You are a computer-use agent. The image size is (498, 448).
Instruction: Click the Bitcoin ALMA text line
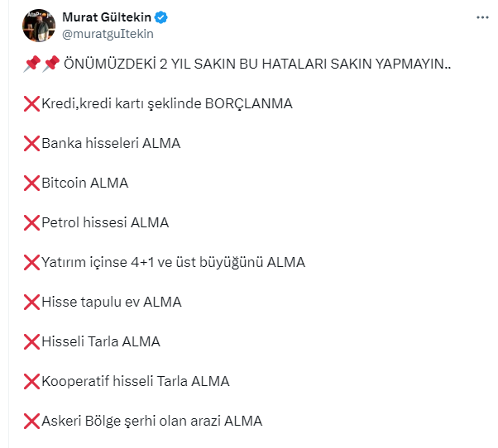pyautogui.click(x=85, y=183)
